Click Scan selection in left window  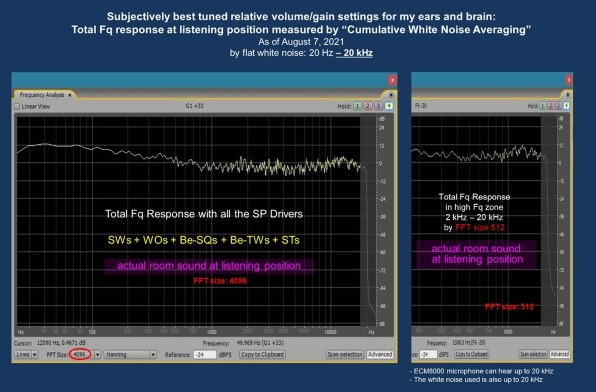click(345, 354)
